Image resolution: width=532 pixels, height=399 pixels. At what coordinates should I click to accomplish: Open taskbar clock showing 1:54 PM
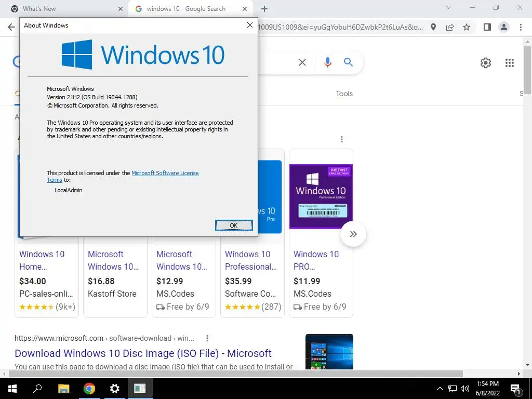point(488,389)
